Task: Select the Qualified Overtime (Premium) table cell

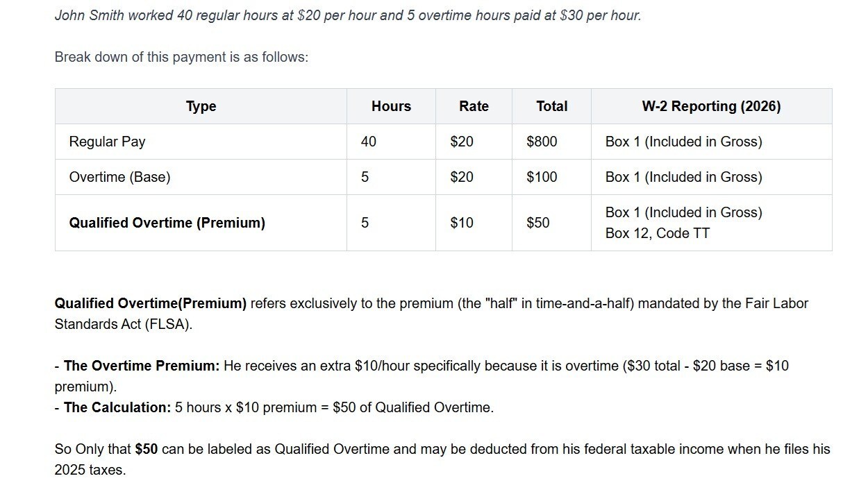Action: click(x=167, y=223)
